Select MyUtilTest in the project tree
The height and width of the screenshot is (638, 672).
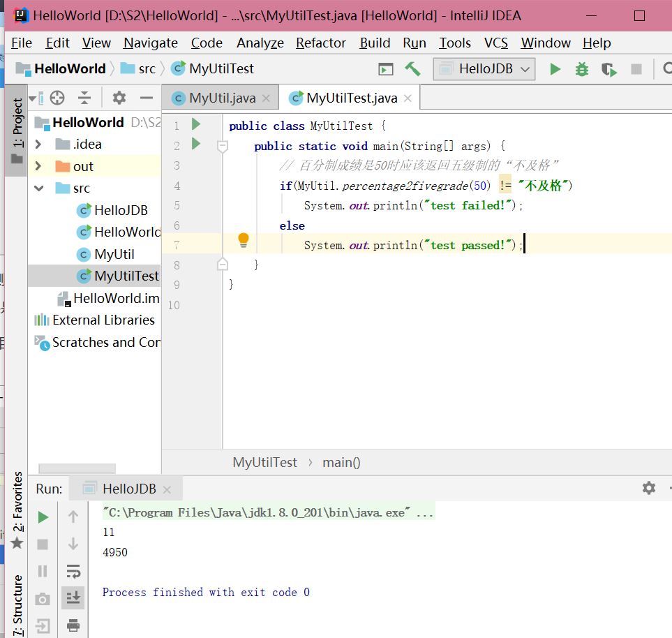point(118,276)
